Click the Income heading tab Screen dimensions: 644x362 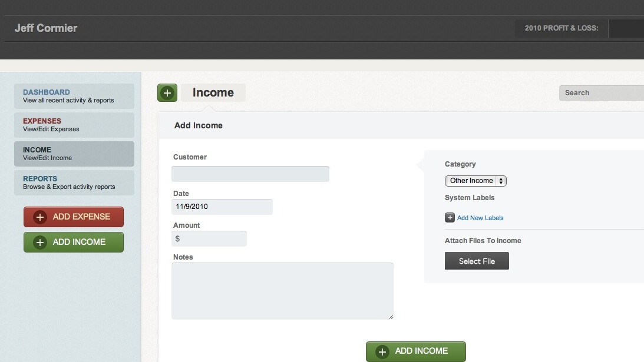point(213,93)
